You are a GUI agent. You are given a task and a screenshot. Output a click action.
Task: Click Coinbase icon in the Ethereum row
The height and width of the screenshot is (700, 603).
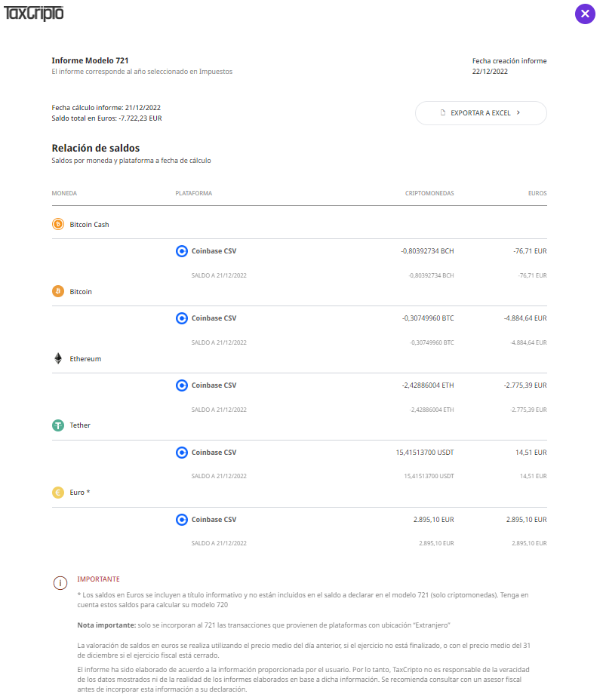pos(182,385)
